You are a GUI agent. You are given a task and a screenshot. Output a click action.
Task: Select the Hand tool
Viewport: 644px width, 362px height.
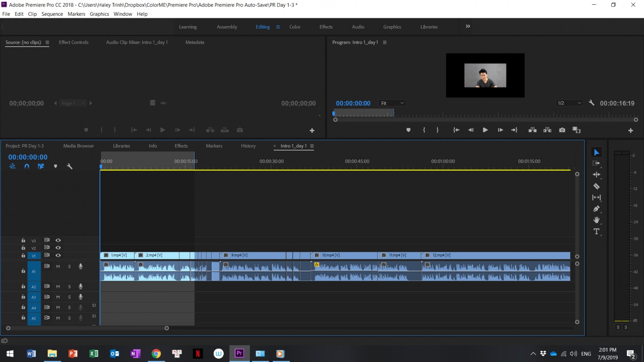point(596,220)
